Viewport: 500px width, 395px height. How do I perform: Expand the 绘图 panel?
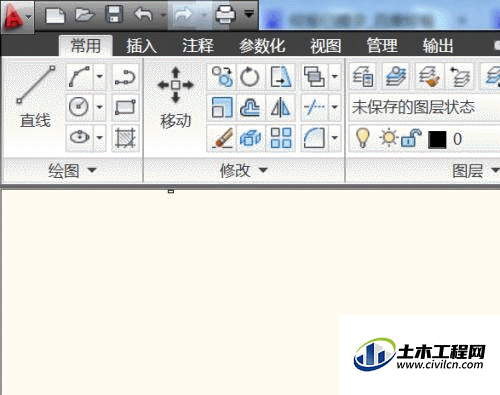coord(72,170)
